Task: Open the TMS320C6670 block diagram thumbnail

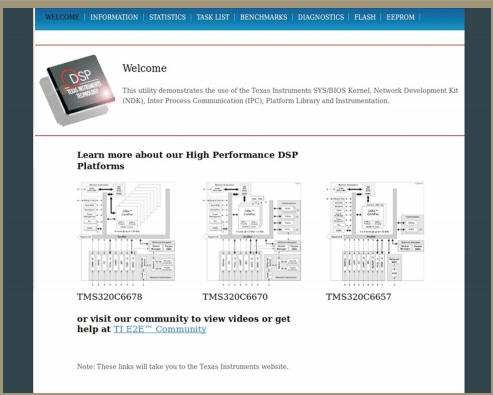Action: (252, 233)
